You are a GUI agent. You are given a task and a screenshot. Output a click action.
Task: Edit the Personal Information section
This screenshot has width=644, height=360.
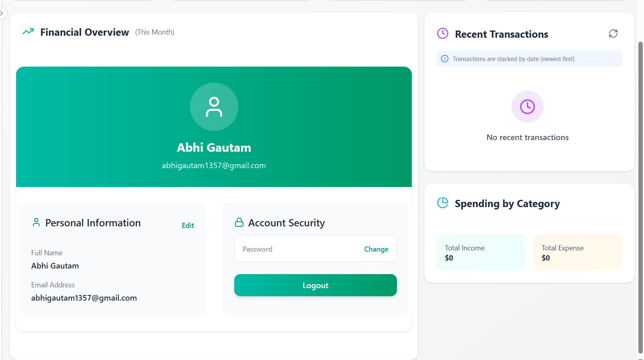click(188, 226)
